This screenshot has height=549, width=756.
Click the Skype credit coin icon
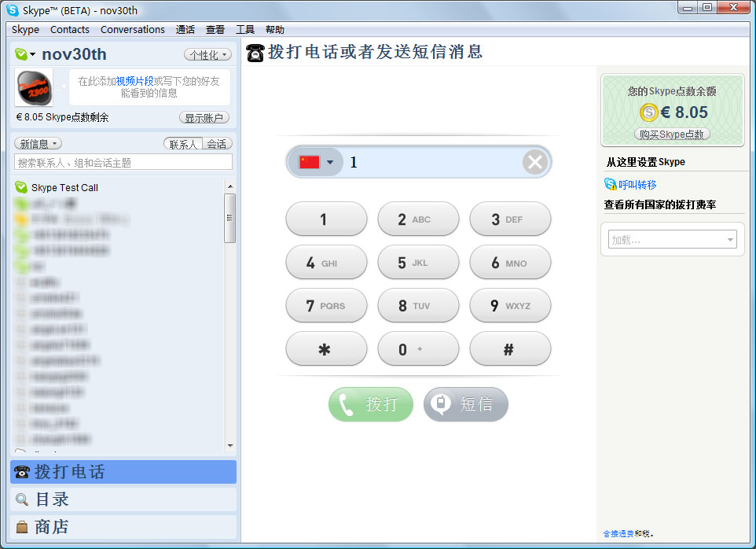click(649, 112)
